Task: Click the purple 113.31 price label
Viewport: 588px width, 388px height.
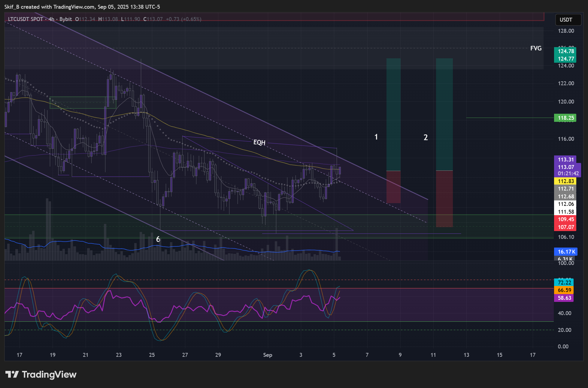Action: [x=565, y=160]
